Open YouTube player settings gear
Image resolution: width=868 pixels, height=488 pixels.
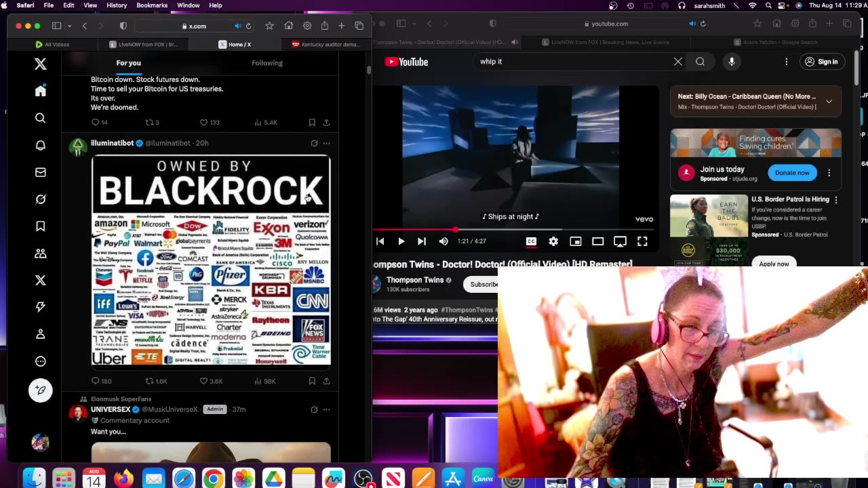tap(553, 241)
